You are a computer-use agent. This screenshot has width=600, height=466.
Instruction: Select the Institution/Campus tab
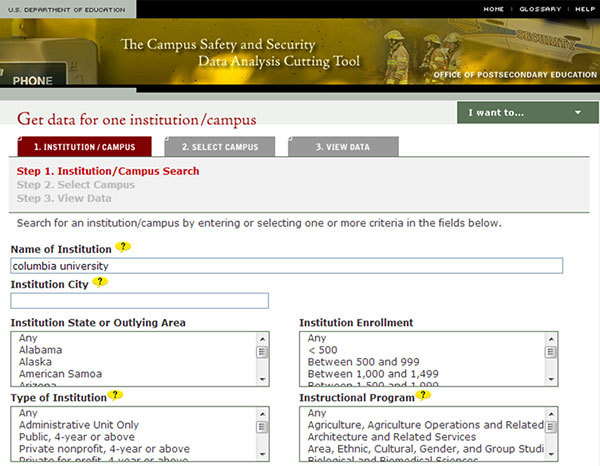(84, 147)
